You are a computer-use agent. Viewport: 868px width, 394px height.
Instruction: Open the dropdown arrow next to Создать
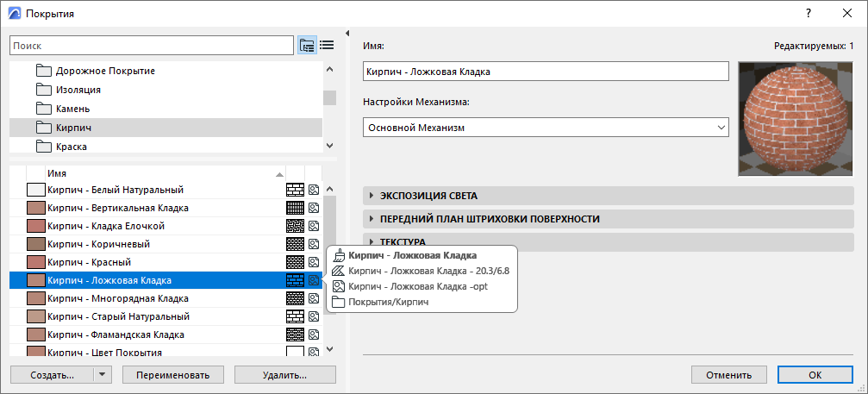pyautogui.click(x=103, y=375)
